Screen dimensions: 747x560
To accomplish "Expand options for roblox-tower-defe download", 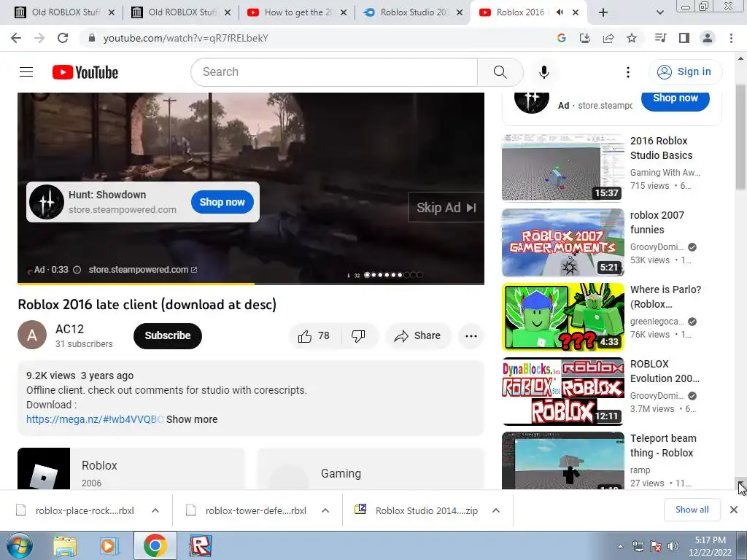I will click(325, 510).
